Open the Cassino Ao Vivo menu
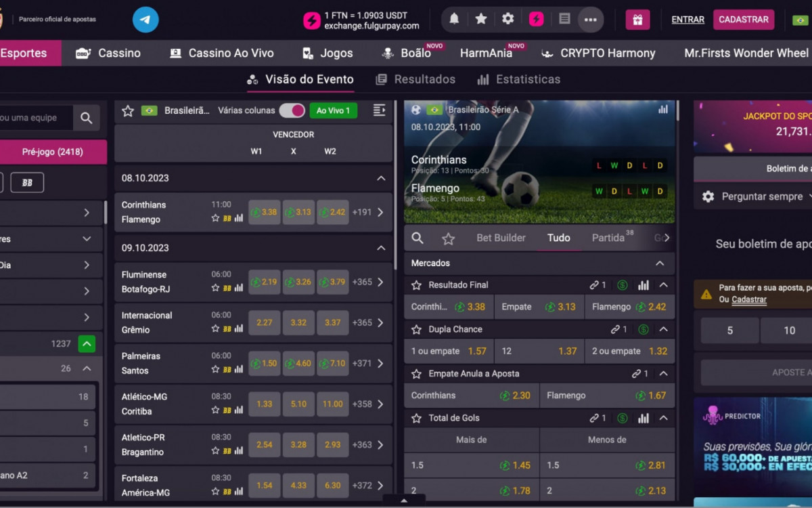Viewport: 812px width, 508px height. click(x=222, y=53)
